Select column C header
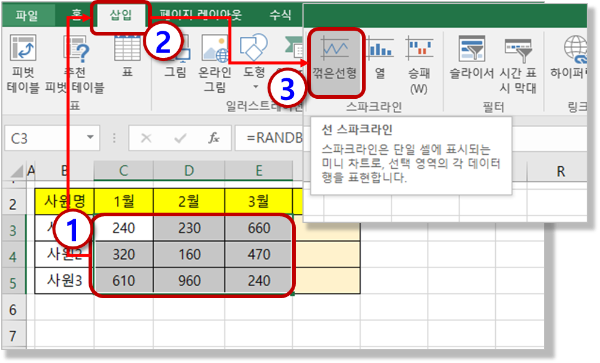 (124, 170)
